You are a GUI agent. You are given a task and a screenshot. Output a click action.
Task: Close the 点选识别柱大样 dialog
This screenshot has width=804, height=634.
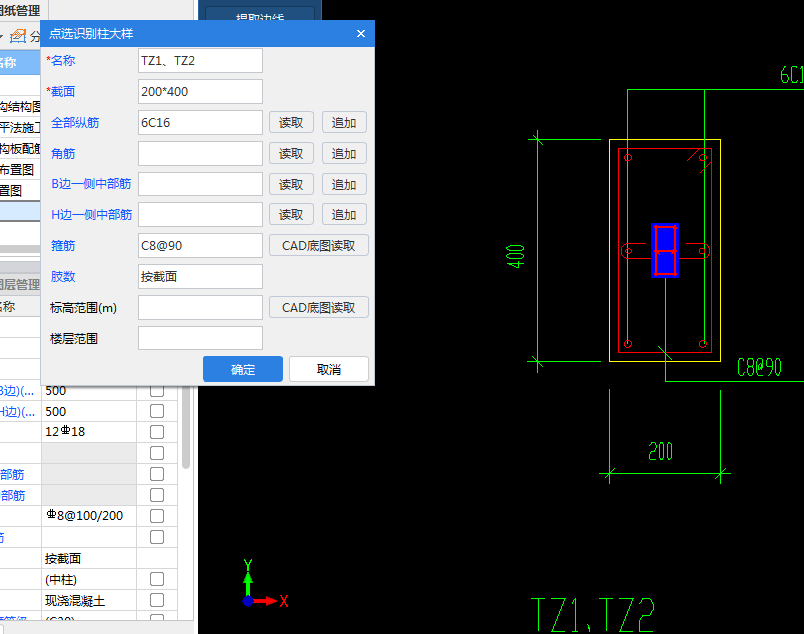tap(361, 33)
